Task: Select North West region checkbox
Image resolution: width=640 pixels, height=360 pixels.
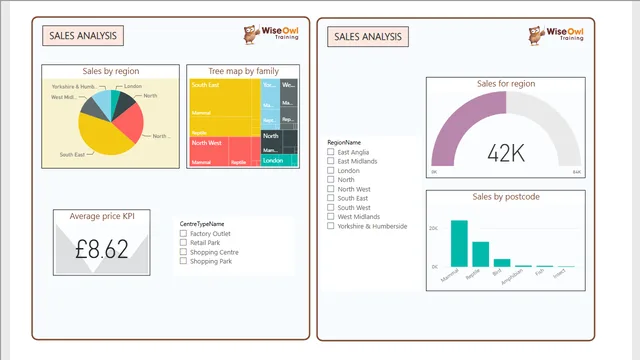Action: point(331,189)
